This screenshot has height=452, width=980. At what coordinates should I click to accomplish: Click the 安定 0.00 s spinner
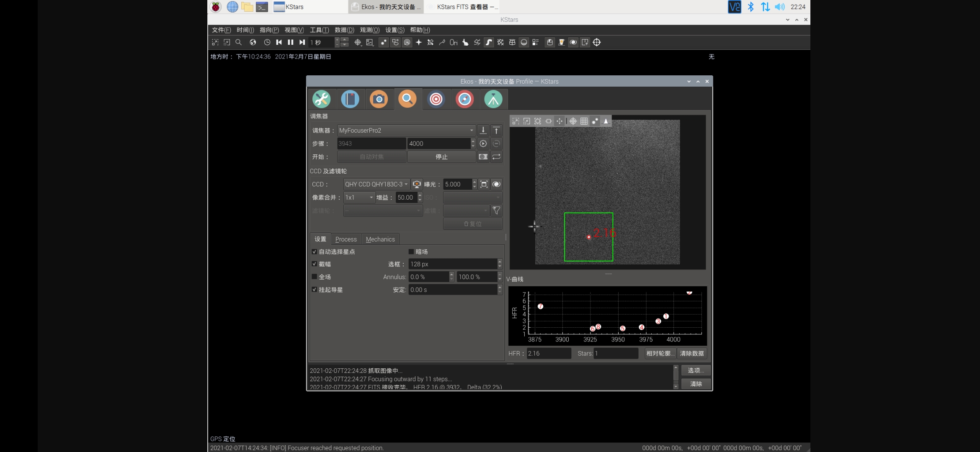tap(455, 290)
